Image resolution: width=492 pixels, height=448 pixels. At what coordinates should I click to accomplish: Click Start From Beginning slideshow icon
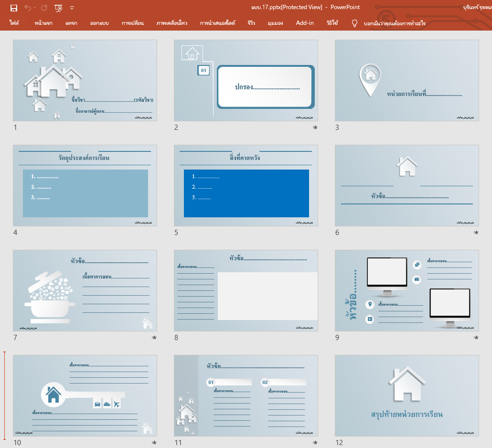58,8
